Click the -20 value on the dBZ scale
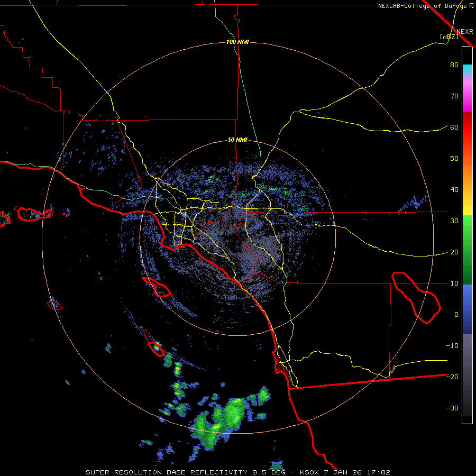Viewport: 476px width, 476px height. 452,377
